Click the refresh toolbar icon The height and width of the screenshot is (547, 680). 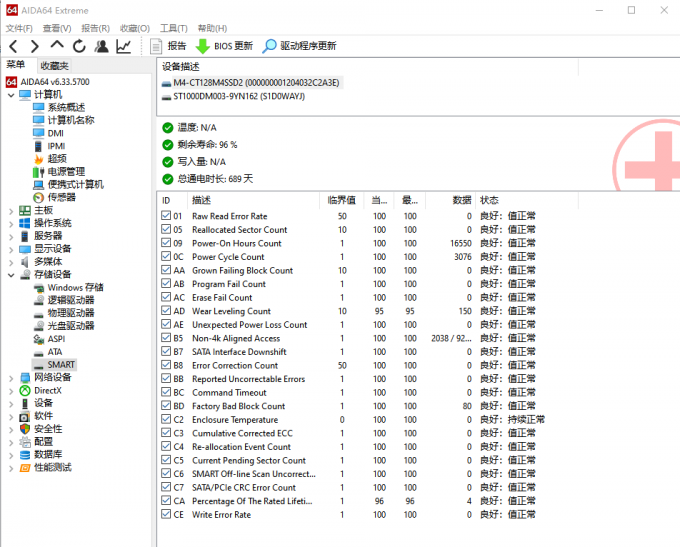click(79, 46)
